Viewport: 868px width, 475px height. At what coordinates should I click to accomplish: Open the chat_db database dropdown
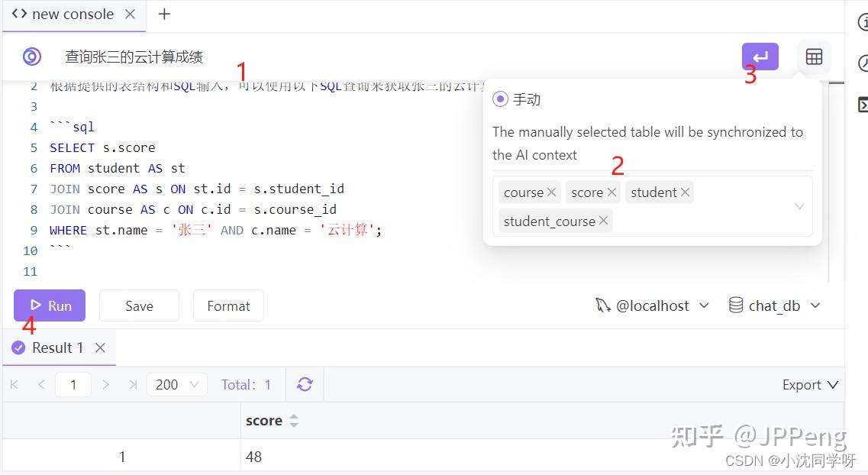click(817, 305)
